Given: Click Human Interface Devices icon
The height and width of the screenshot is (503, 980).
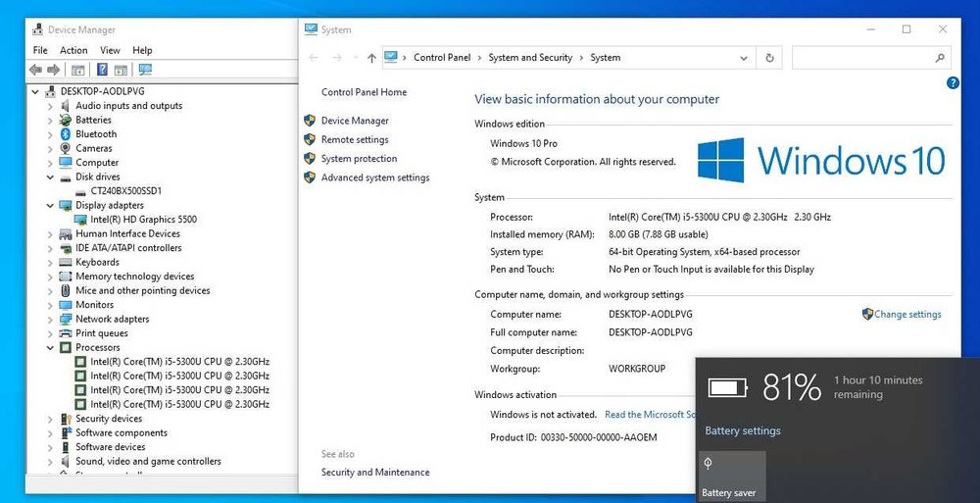Looking at the screenshot, I should click(x=66, y=234).
